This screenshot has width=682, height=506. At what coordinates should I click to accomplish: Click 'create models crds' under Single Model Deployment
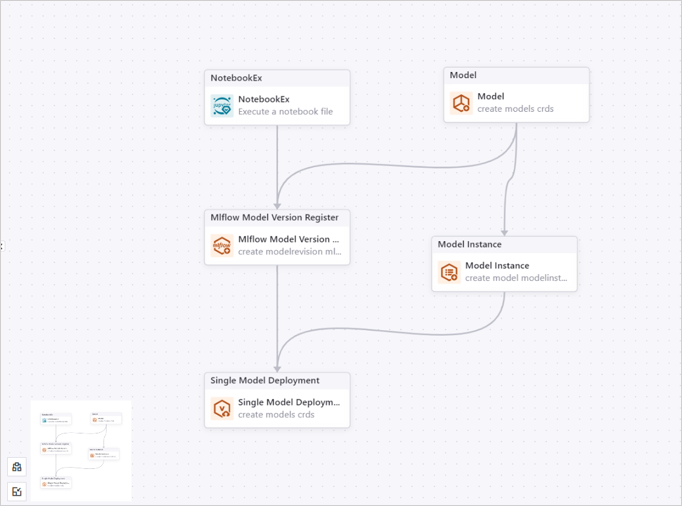point(276,414)
